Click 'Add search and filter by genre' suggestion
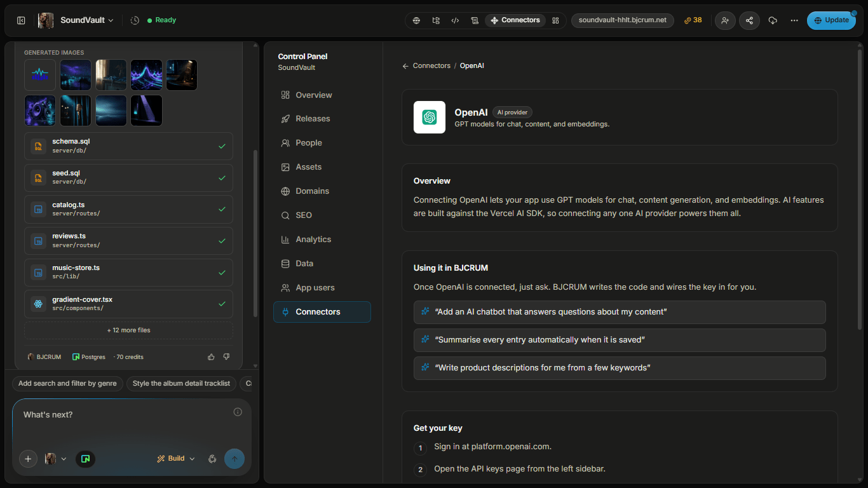868x488 pixels. coord(67,384)
